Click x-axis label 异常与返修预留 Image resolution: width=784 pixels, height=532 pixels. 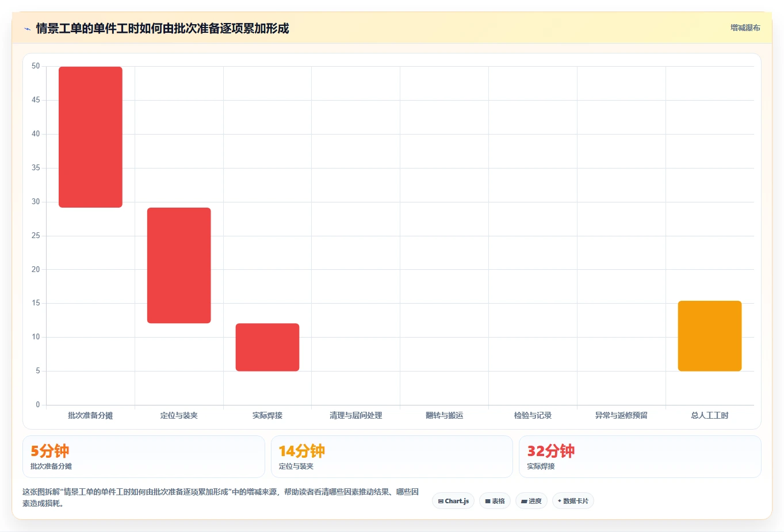[x=621, y=415]
